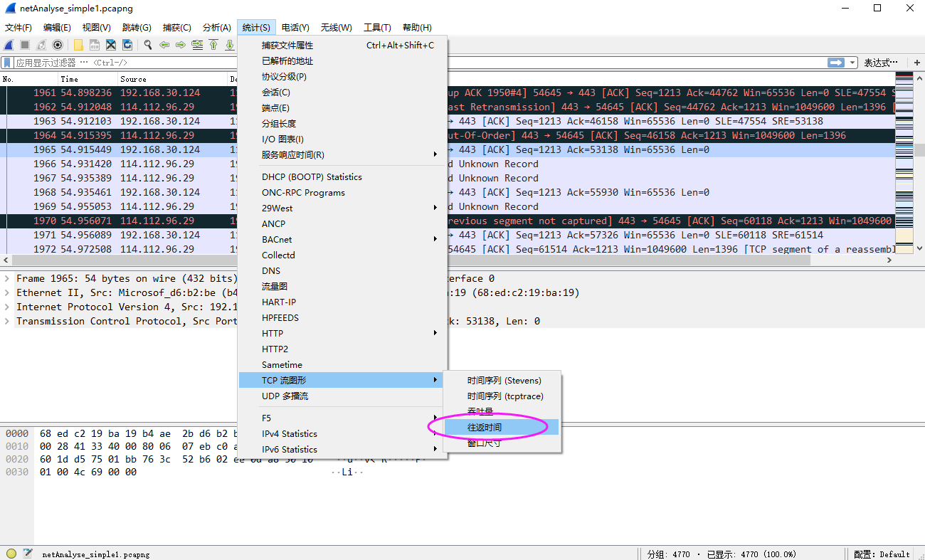Expand the Ethernet II details row
925x560 pixels.
click(x=7, y=292)
